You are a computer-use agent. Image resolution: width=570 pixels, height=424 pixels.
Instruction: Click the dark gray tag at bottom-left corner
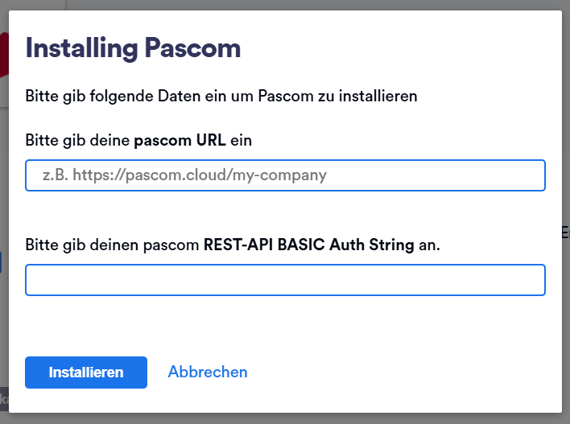point(4,399)
